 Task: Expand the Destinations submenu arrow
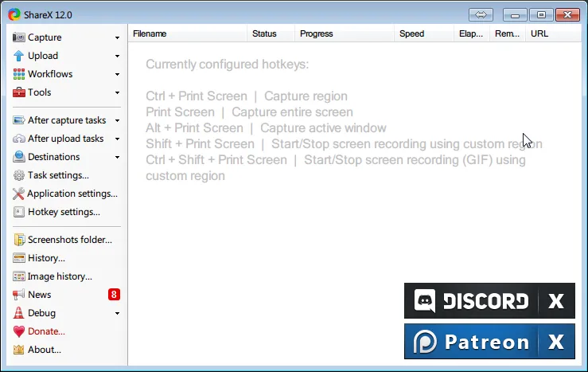pos(118,157)
